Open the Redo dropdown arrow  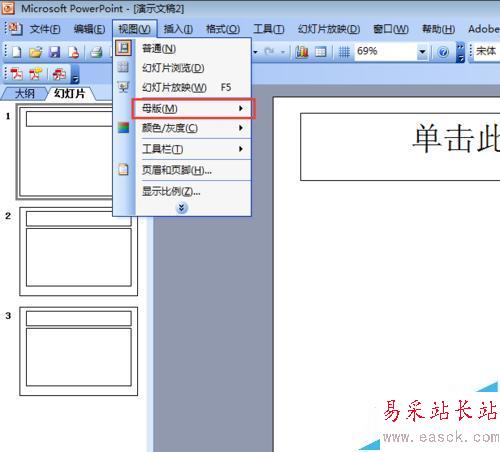[283, 52]
